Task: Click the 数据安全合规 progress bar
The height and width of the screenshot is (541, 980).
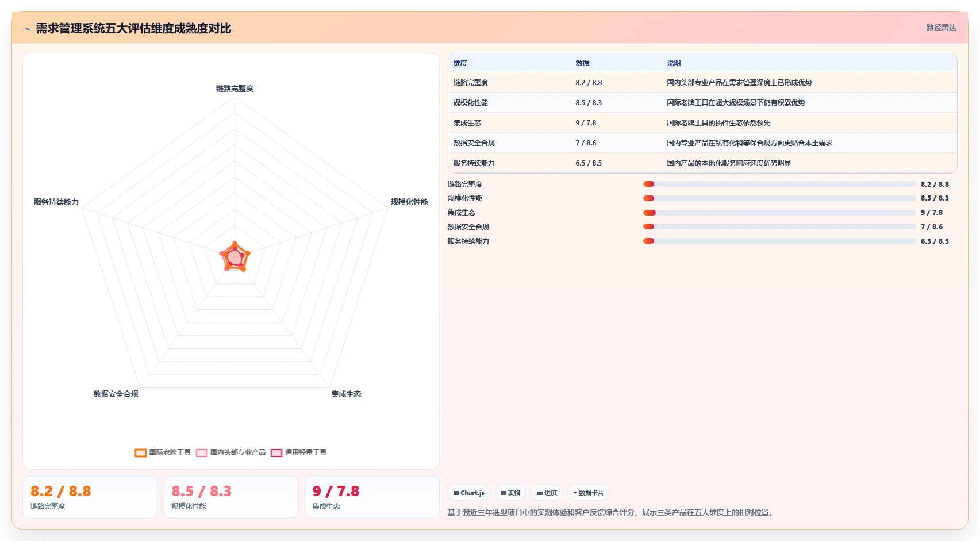Action: click(779, 227)
